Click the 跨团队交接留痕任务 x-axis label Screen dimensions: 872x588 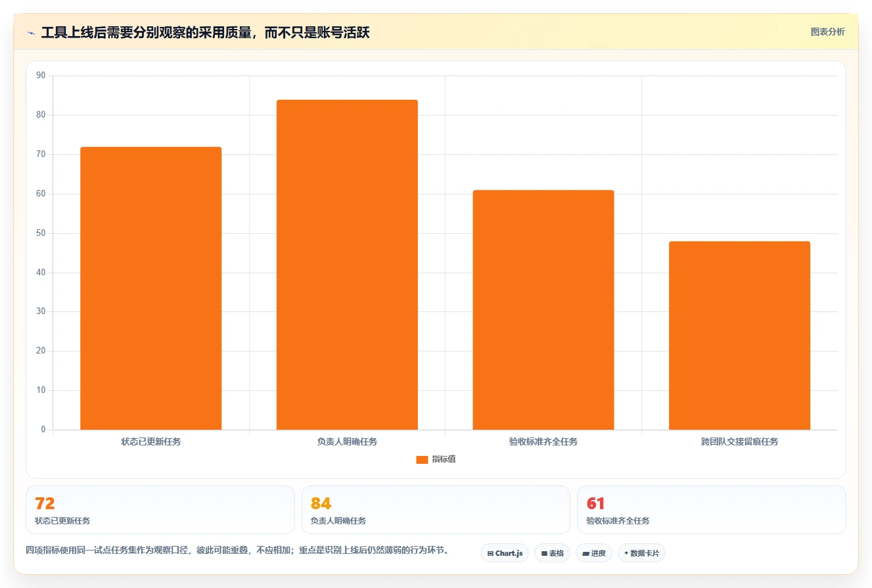739,441
